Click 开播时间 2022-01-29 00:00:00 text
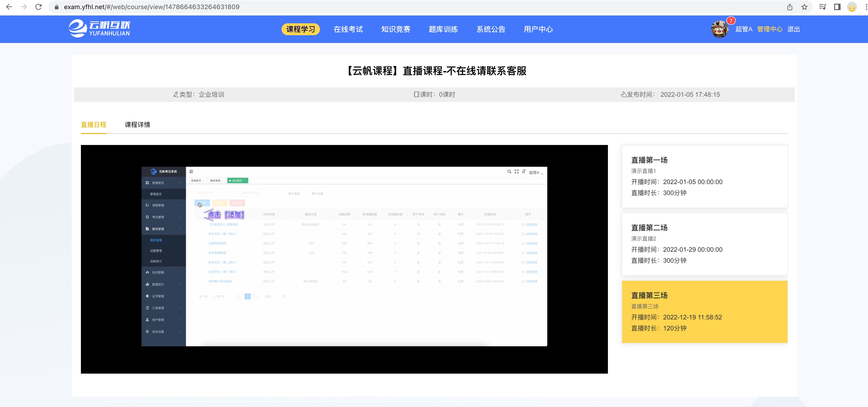 [677, 249]
